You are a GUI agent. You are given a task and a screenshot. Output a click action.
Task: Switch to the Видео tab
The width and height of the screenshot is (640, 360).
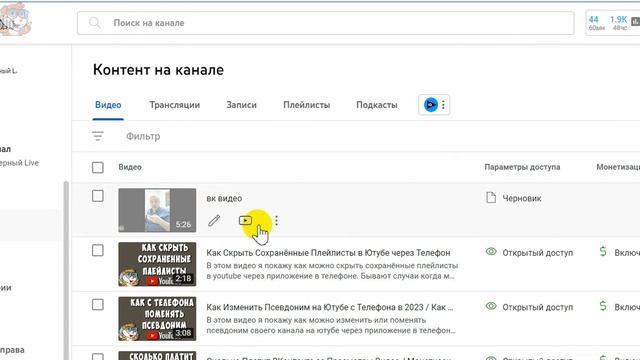click(108, 105)
